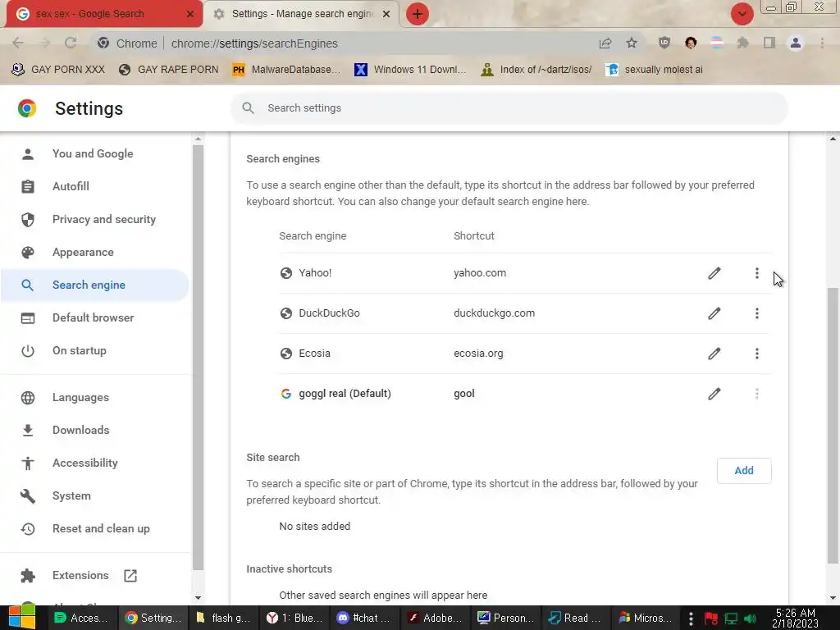Click the sidebar scroll down arrow
The height and width of the screenshot is (630, 840).
tap(199, 598)
